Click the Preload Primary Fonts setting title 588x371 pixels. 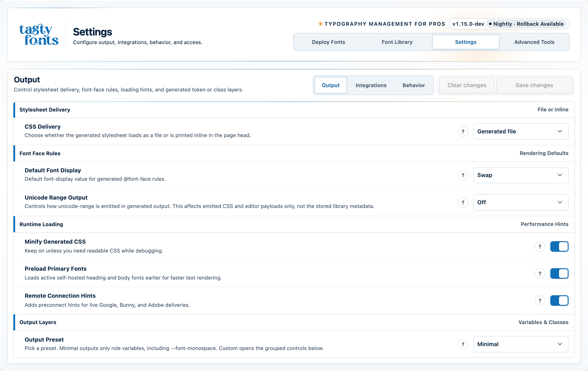(55, 269)
